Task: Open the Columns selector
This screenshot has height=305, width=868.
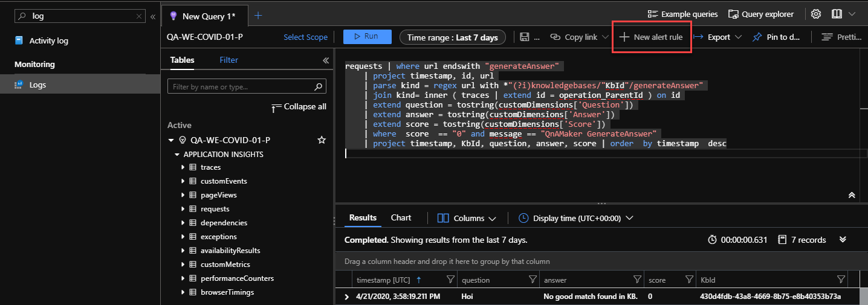Action: pyautogui.click(x=466, y=218)
